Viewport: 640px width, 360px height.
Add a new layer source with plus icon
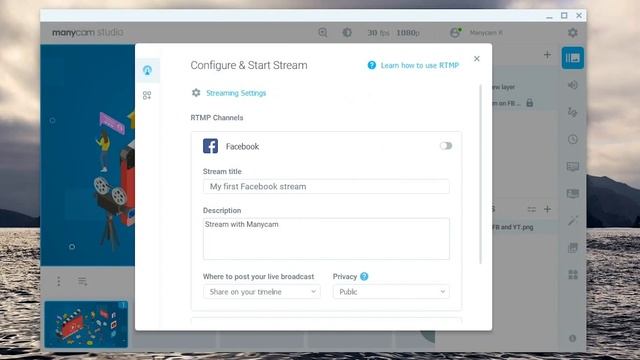547,209
